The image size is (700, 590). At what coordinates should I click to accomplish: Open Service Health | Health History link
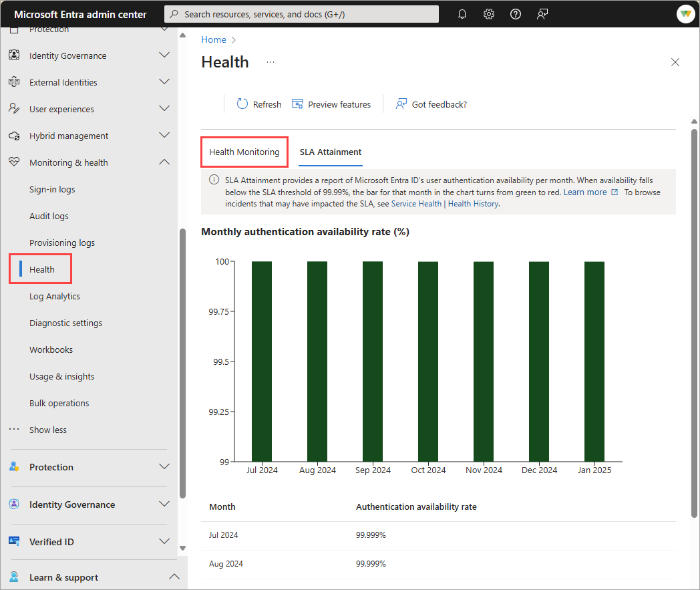click(x=444, y=204)
